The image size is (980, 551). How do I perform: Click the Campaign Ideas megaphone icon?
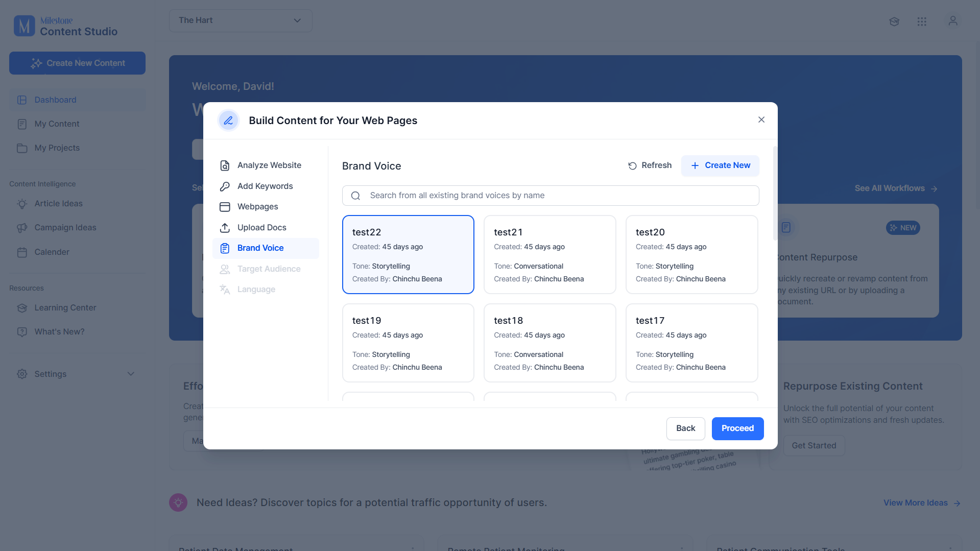point(22,228)
